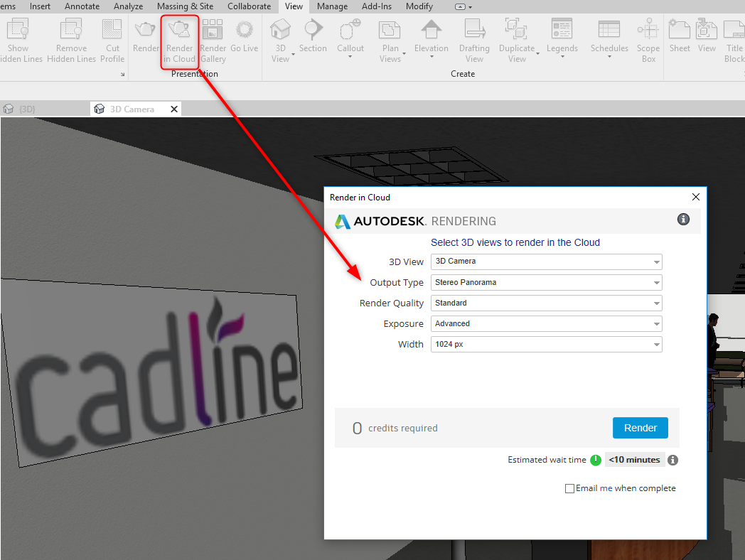Activate the Cut Profile tool

(x=112, y=41)
